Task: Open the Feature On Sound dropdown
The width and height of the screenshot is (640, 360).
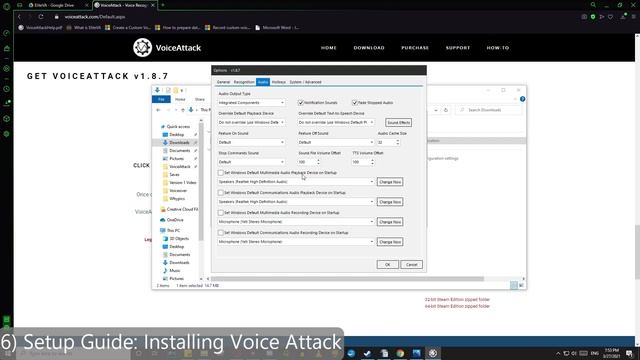Action: 251,142
